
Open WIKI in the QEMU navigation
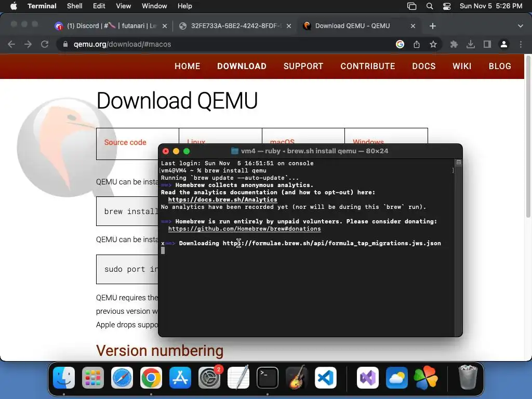[x=462, y=66]
